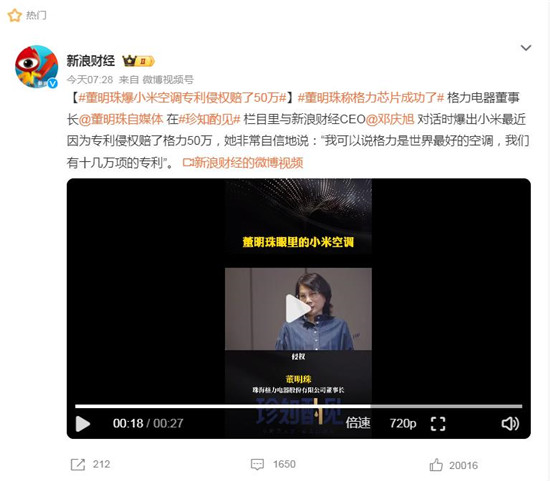Play video using the center play overlay
Image resolution: width=550 pixels, height=481 pixels.
coord(298,309)
